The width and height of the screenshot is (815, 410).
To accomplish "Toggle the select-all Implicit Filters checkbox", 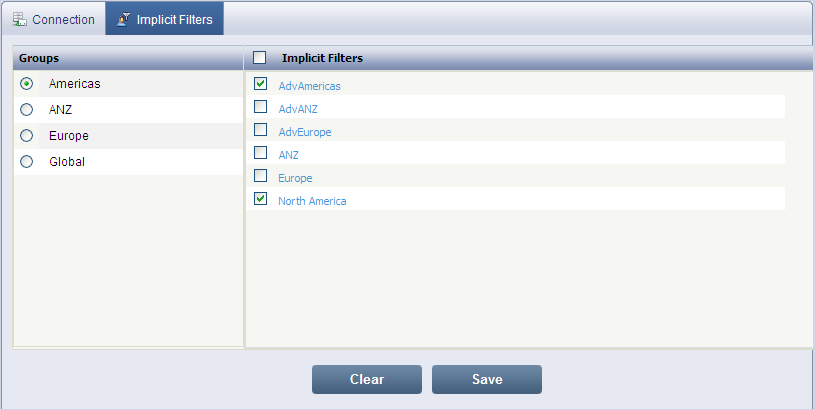I will click(260, 58).
